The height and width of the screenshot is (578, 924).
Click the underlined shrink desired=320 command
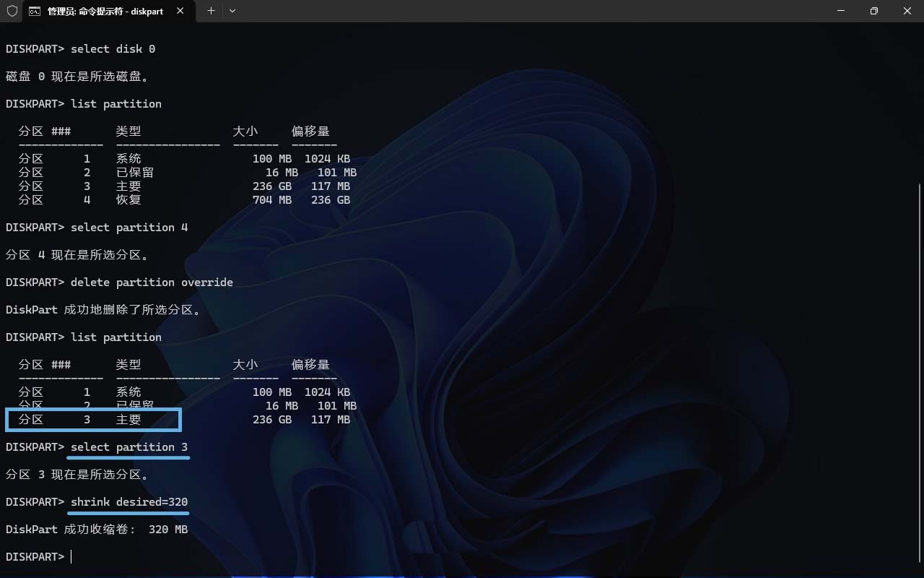click(x=129, y=502)
